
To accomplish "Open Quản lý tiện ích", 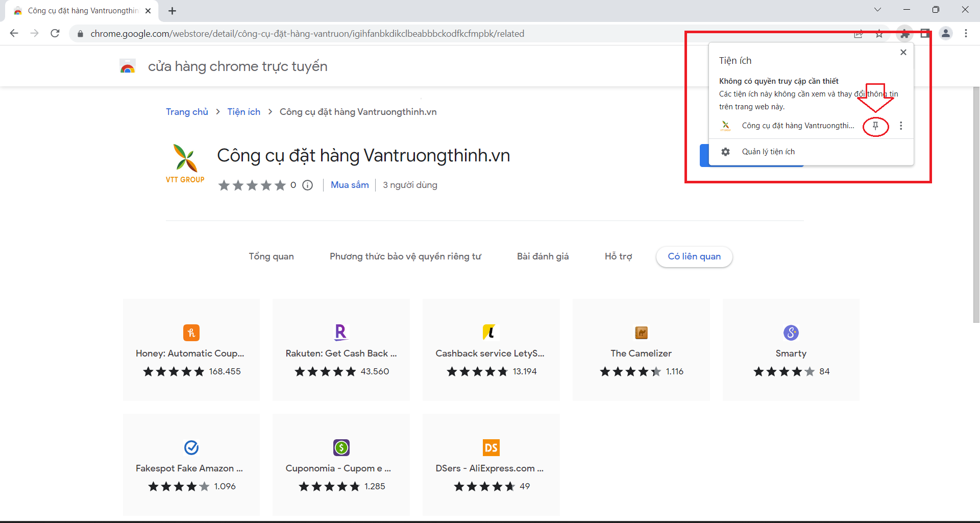I will click(811, 152).
